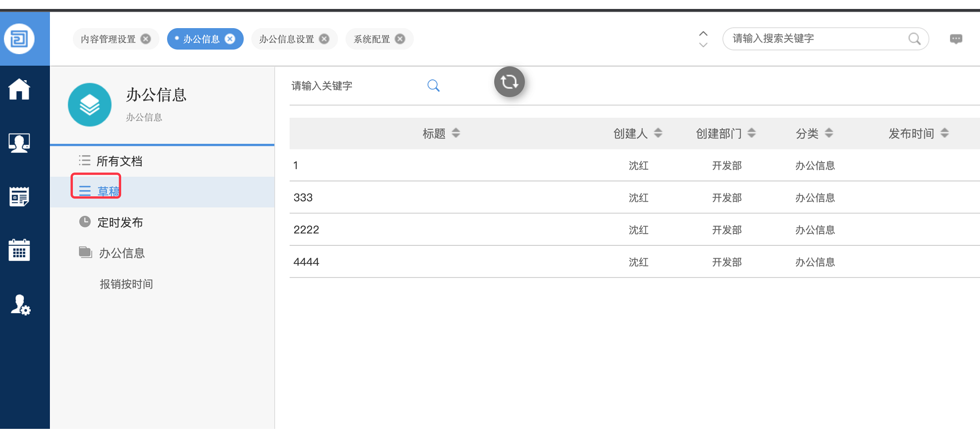The height and width of the screenshot is (431, 980).
Task: Open the user settings icon at sidebar bottom
Action: point(20,306)
